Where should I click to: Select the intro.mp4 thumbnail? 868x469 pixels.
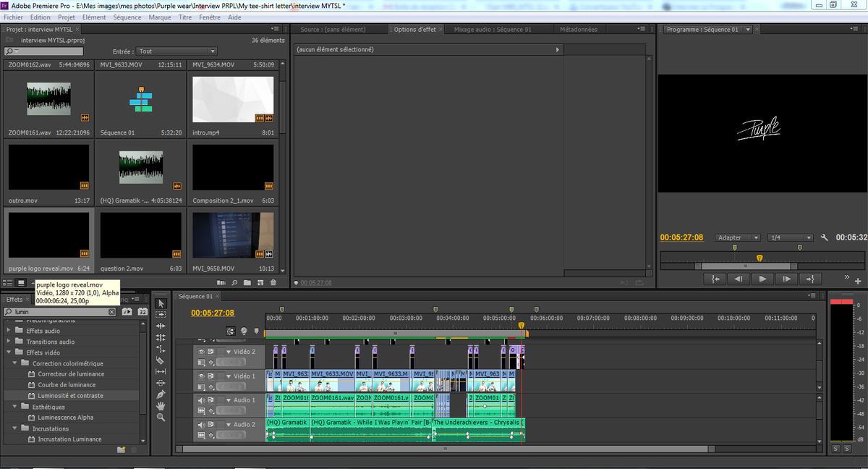[233, 100]
